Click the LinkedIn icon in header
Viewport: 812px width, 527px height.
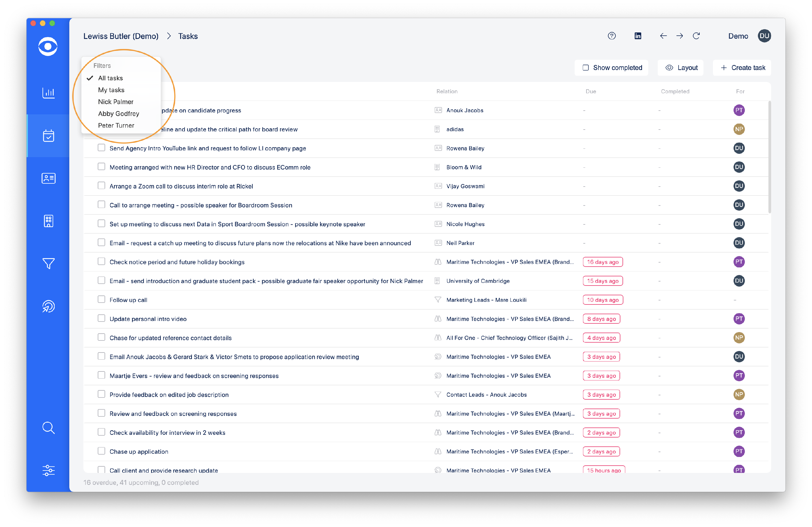point(638,36)
